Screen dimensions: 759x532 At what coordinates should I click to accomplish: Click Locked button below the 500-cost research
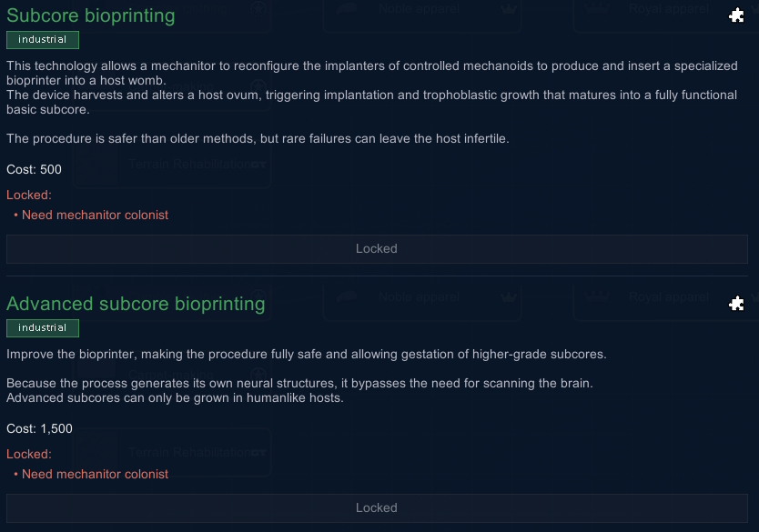377,249
